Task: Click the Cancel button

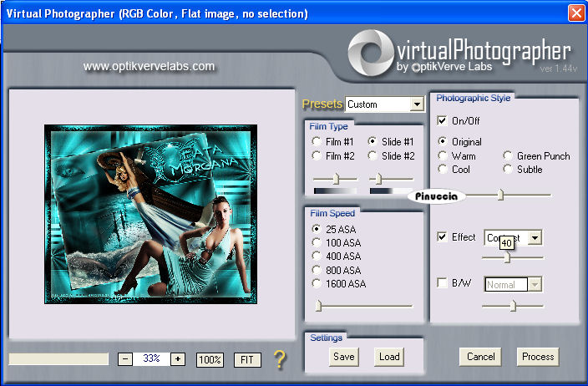Action: pyautogui.click(x=481, y=357)
